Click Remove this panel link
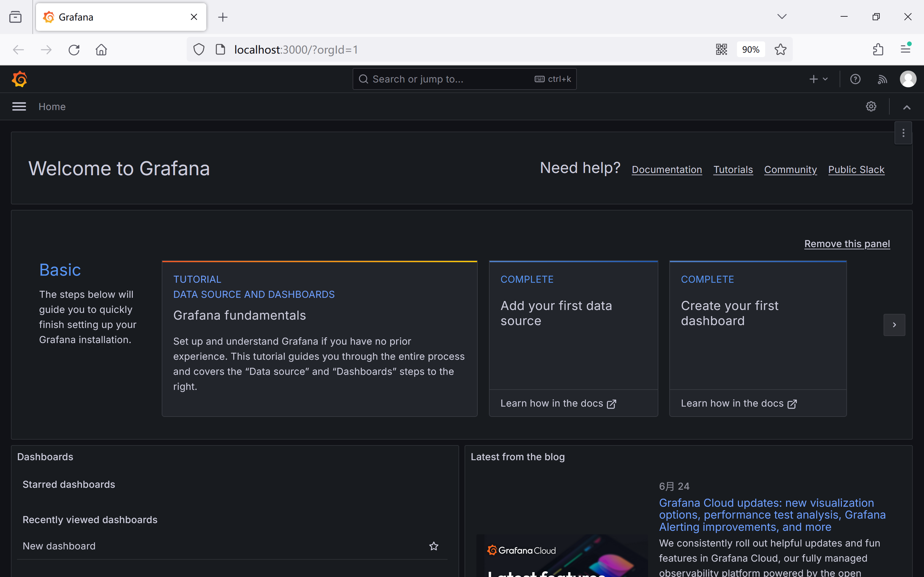This screenshot has width=924, height=577. tap(847, 244)
